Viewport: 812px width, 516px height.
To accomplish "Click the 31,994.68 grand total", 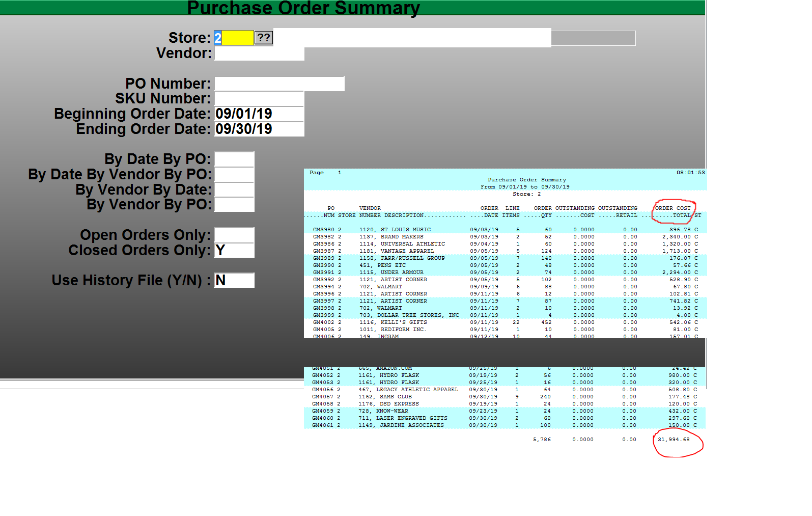I will click(x=674, y=440).
